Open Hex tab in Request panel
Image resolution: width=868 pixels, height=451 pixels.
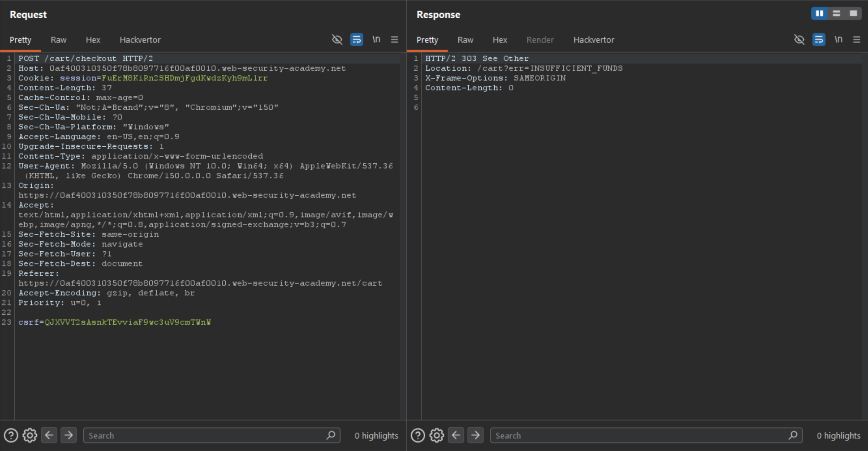93,40
